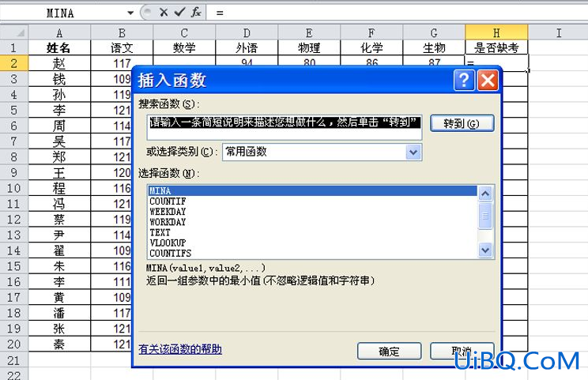Click cell containing 姓名
588x380 pixels.
(x=59, y=47)
